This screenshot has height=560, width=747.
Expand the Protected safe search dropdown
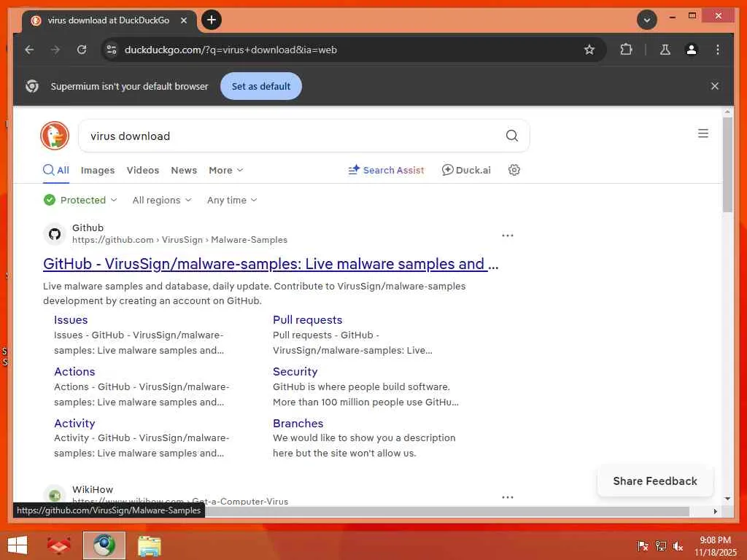tap(80, 200)
